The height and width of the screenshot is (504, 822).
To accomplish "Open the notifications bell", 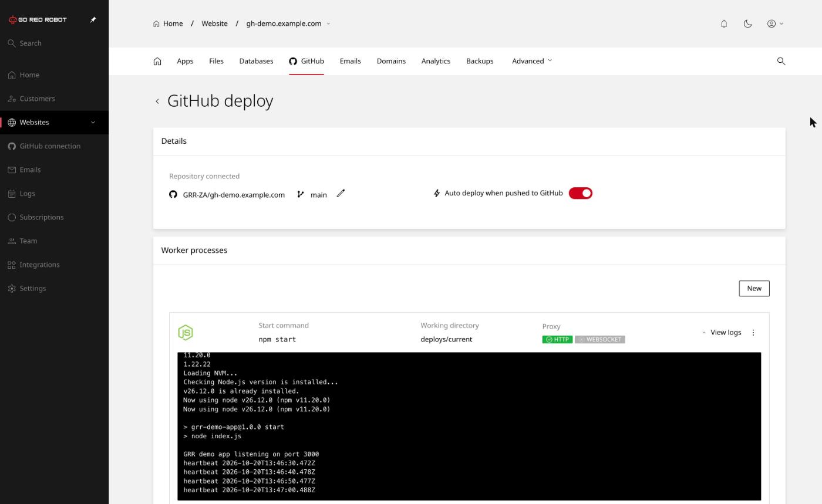I will click(x=724, y=23).
